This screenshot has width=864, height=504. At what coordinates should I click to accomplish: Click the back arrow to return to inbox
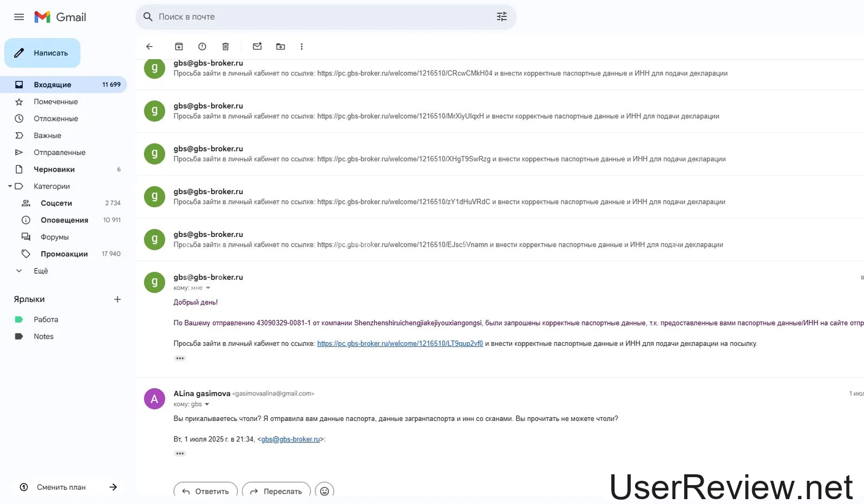[x=150, y=46]
